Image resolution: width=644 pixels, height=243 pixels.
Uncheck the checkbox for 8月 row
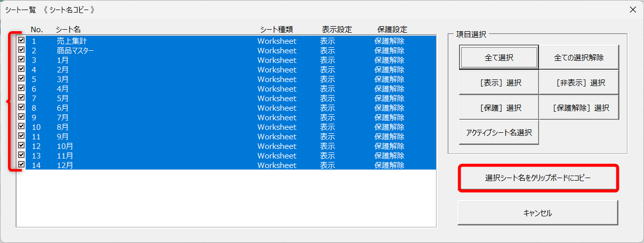tap(22, 126)
